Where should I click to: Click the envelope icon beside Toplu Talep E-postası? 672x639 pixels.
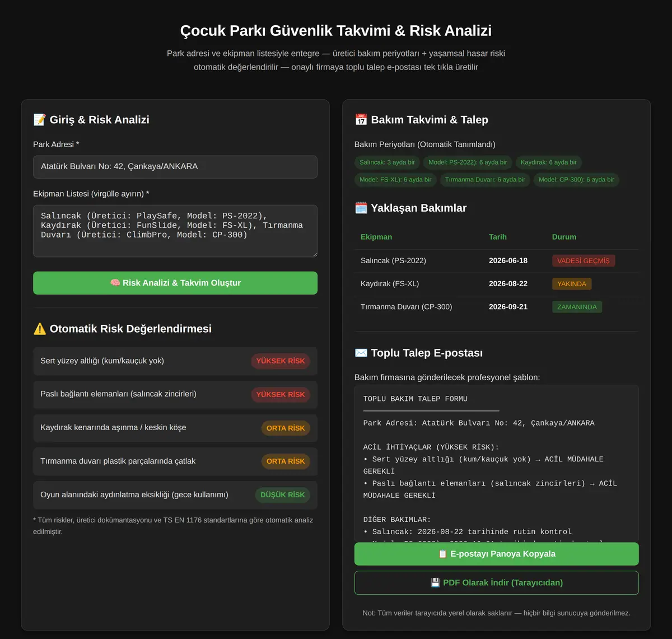click(x=361, y=353)
